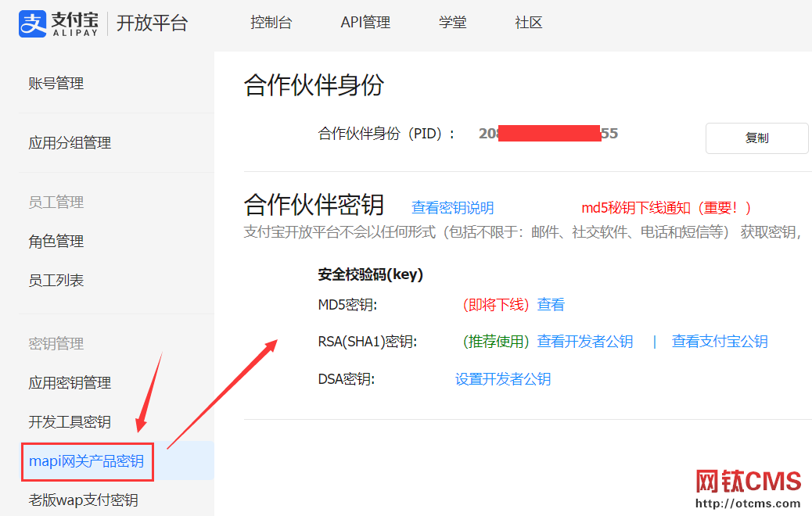812x516 pixels.
Task: Open the 学堂 section
Action: [x=452, y=23]
